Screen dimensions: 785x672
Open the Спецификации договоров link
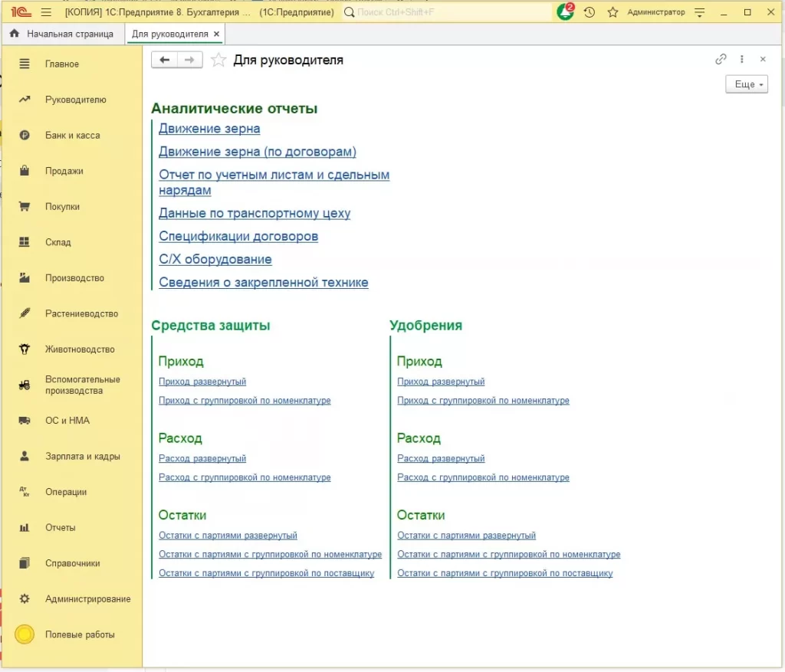coord(238,236)
